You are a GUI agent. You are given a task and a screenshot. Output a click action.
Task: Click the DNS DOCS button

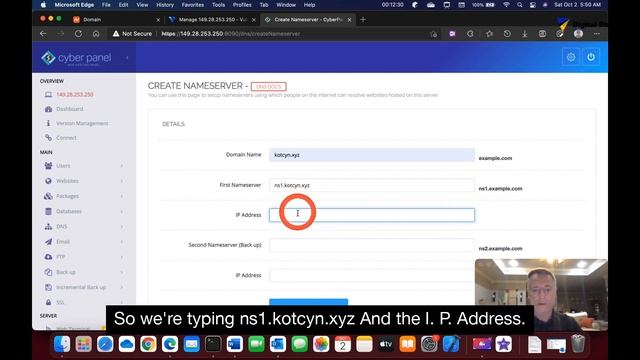pyautogui.click(x=269, y=87)
